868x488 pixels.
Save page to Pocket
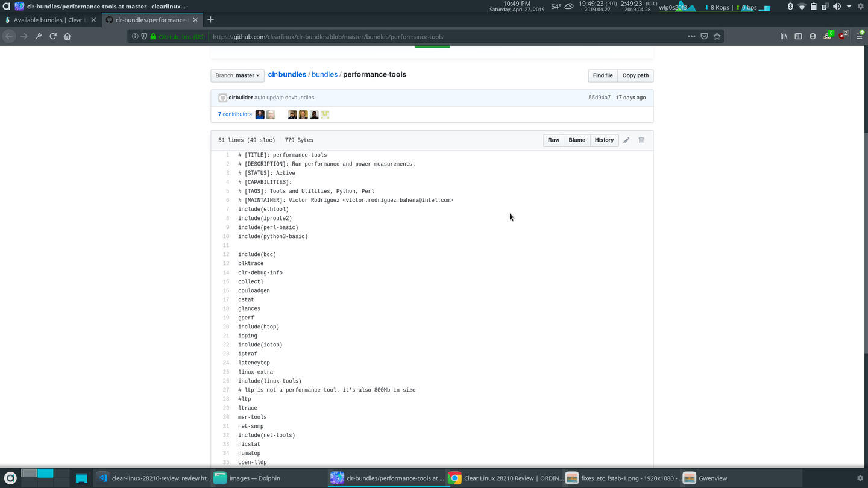click(704, 36)
